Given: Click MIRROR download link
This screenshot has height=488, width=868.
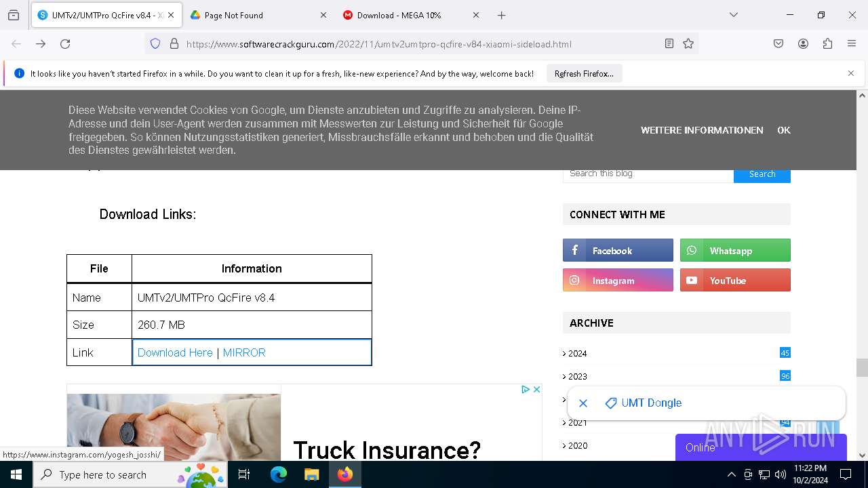Looking at the screenshot, I should point(244,352).
